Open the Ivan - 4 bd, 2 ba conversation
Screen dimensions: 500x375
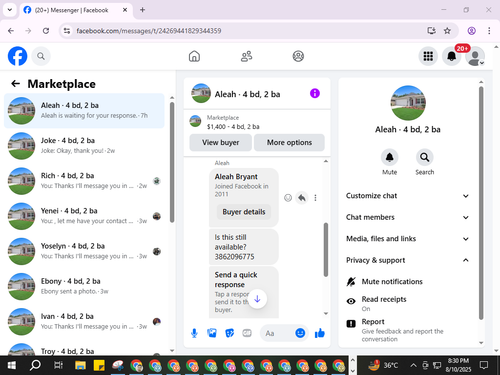click(84, 322)
